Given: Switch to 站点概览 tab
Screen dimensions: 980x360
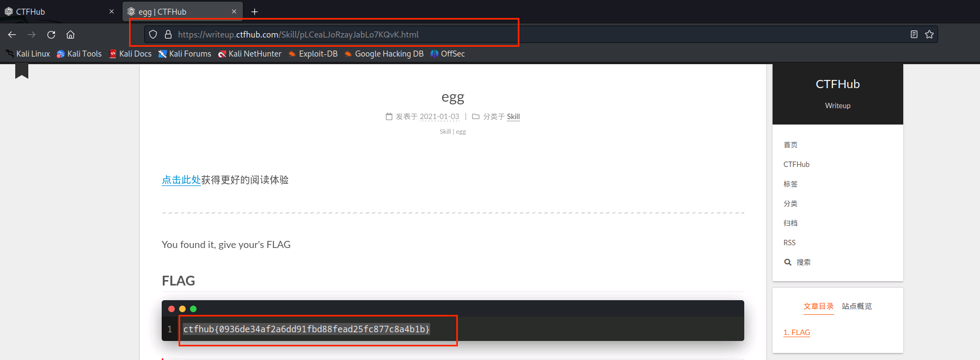Looking at the screenshot, I should pos(857,306).
